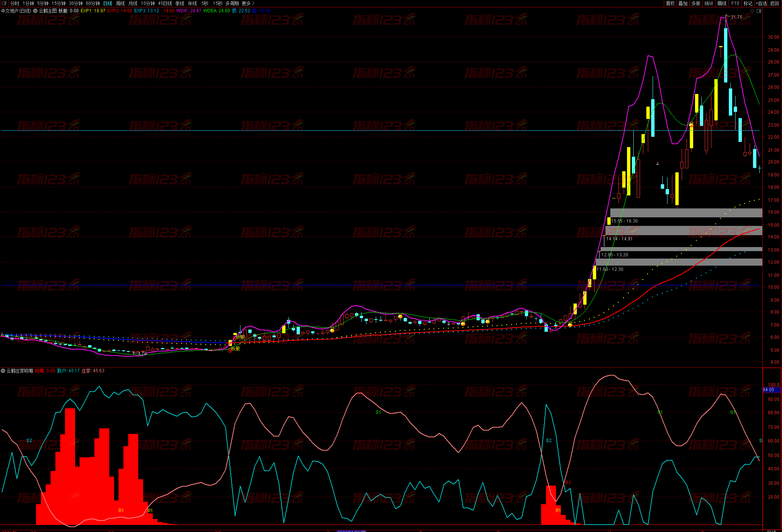Toggle the panel layout icon at top-left
Image resolution: width=782 pixels, height=532 pixels.
4,3
